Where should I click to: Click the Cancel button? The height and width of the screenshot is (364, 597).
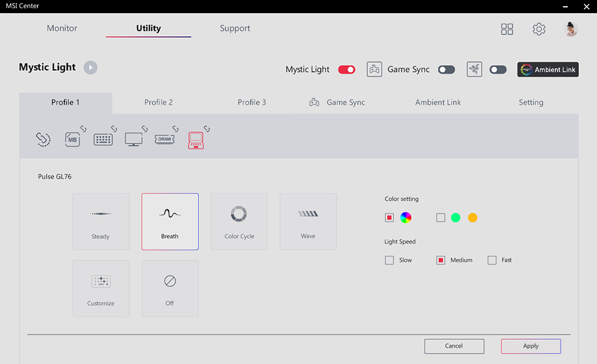(454, 346)
